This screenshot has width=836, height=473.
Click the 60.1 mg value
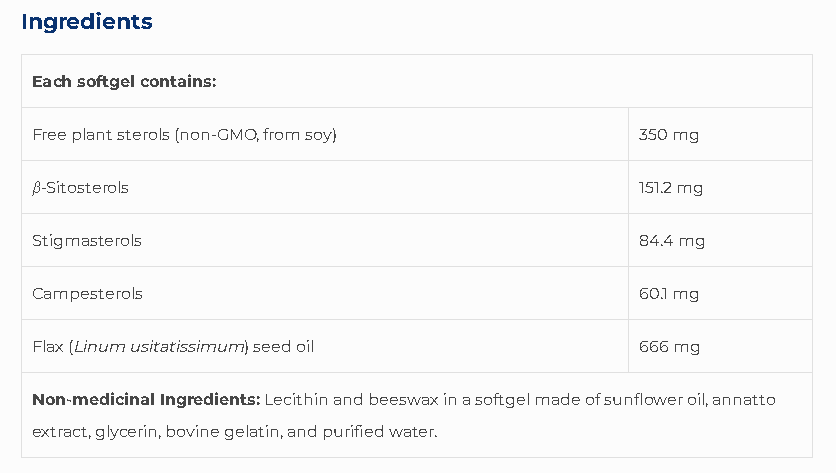[668, 293]
